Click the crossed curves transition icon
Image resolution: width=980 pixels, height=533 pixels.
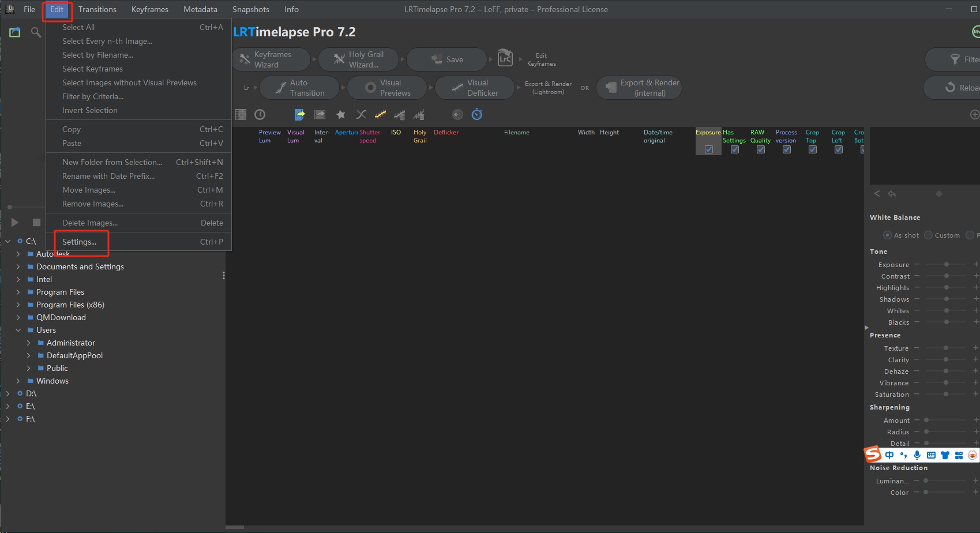click(x=361, y=115)
